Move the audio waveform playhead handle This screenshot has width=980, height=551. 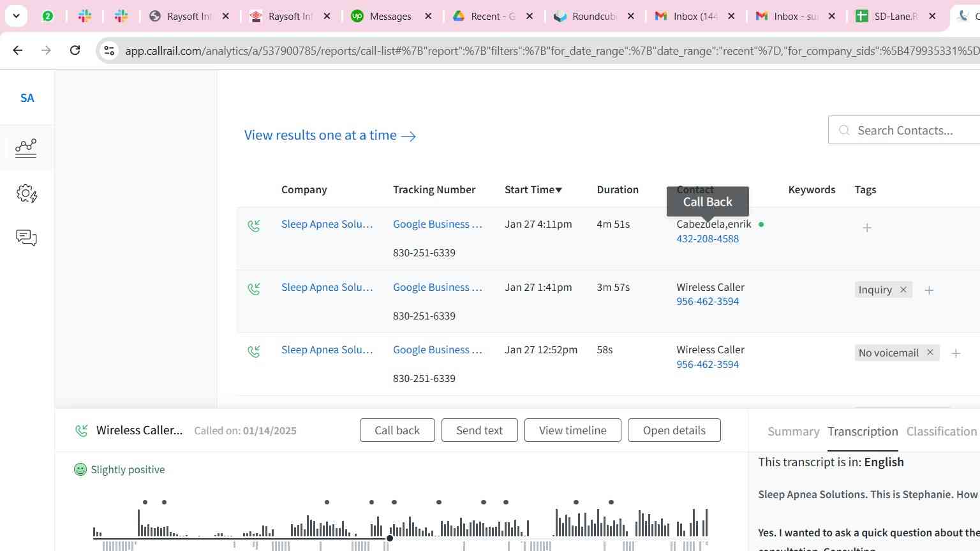389,538
